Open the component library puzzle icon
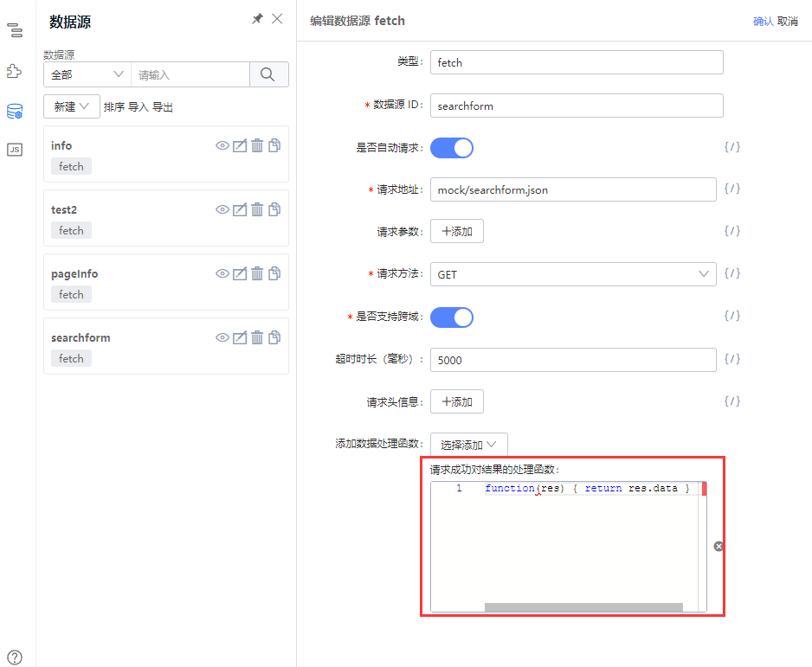 tap(15, 71)
